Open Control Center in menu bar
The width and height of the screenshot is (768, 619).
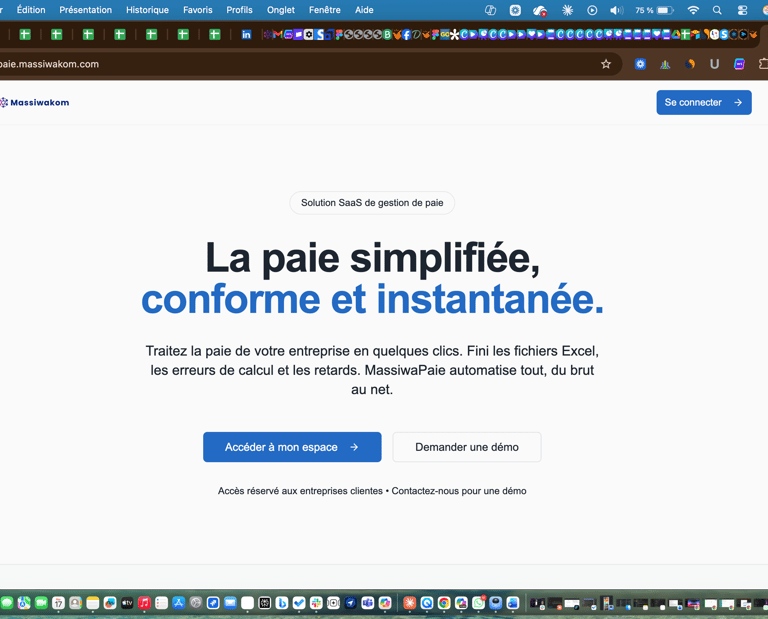coord(743,10)
